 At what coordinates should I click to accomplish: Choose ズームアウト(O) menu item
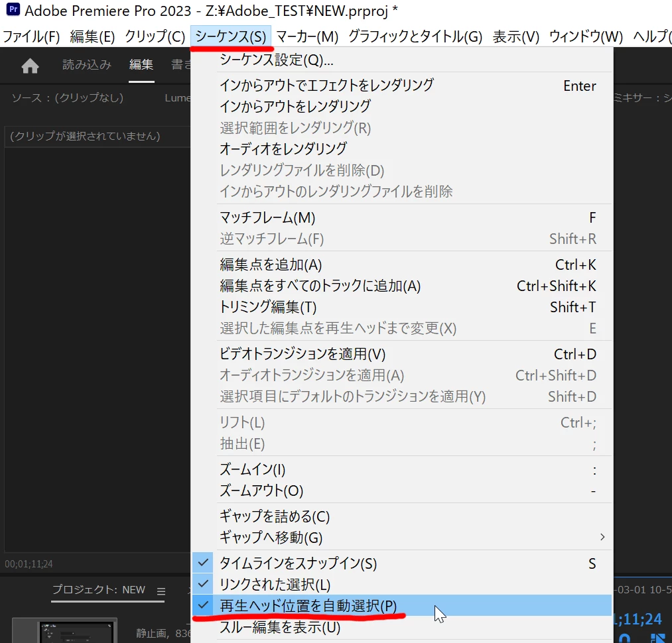pos(402,491)
